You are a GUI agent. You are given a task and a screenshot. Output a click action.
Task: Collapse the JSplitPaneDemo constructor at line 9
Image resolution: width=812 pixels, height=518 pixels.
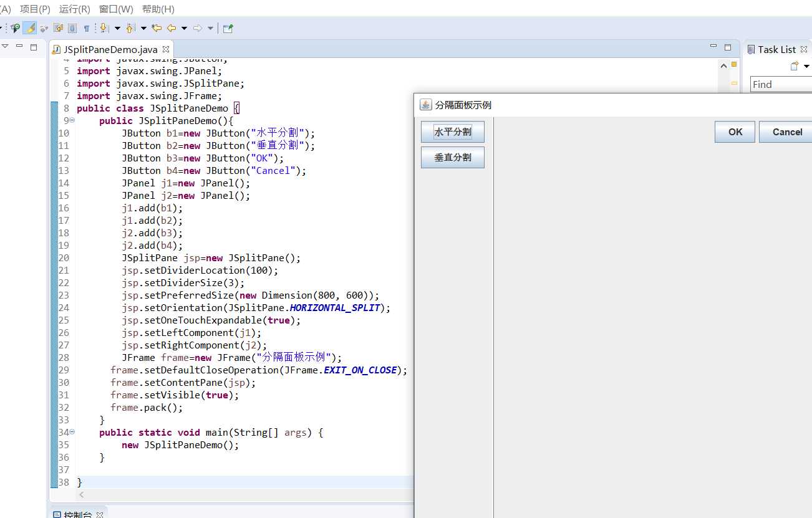click(x=72, y=120)
